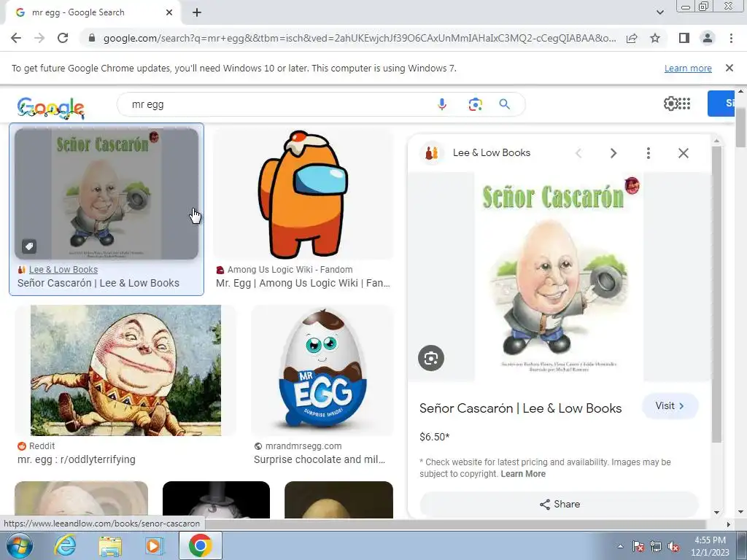This screenshot has width=747, height=560.
Task: Open 'Mr. Egg | Among Us Logic Wiki' title
Action: point(303,283)
